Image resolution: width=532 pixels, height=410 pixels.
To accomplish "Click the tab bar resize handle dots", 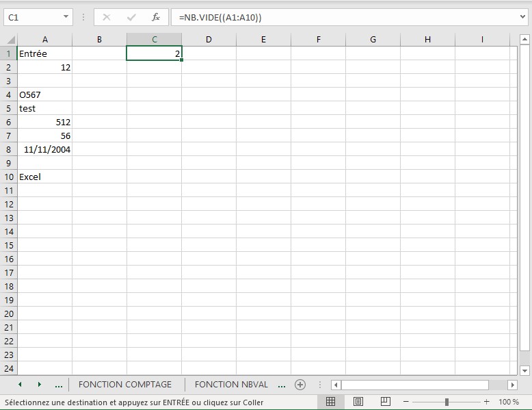I will [319, 385].
